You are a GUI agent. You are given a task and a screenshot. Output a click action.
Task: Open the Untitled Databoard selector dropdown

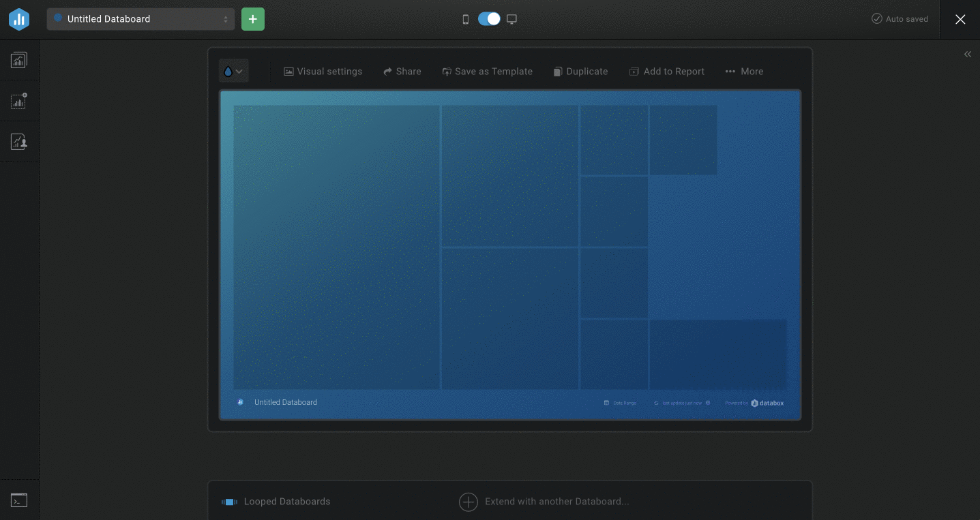(140, 19)
